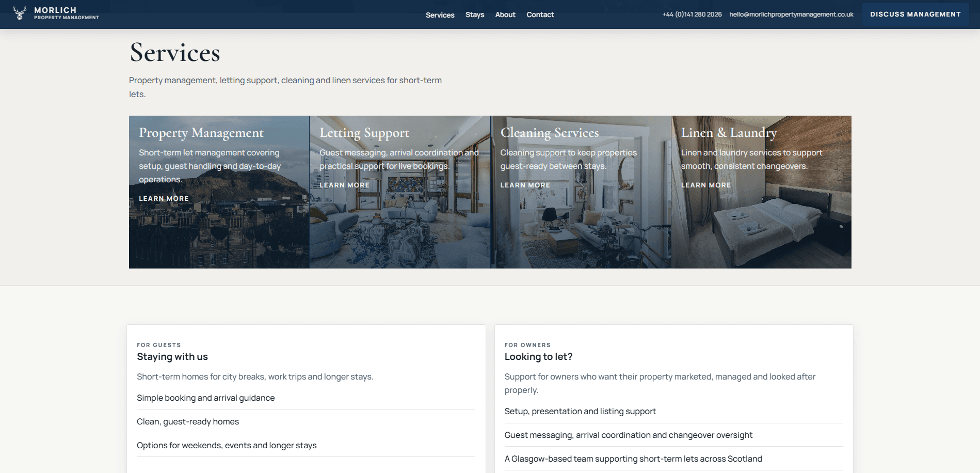Viewport: 980px width, 473px height.
Task: Click LEARN MORE under Linen & Laundry
Action: [x=705, y=185]
